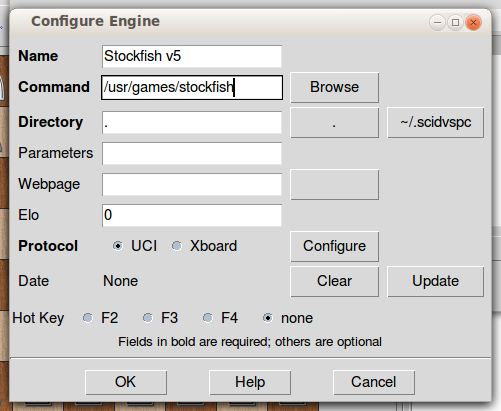The image size is (501, 411).
Task: Open Help for engine configuration
Action: click(x=250, y=382)
